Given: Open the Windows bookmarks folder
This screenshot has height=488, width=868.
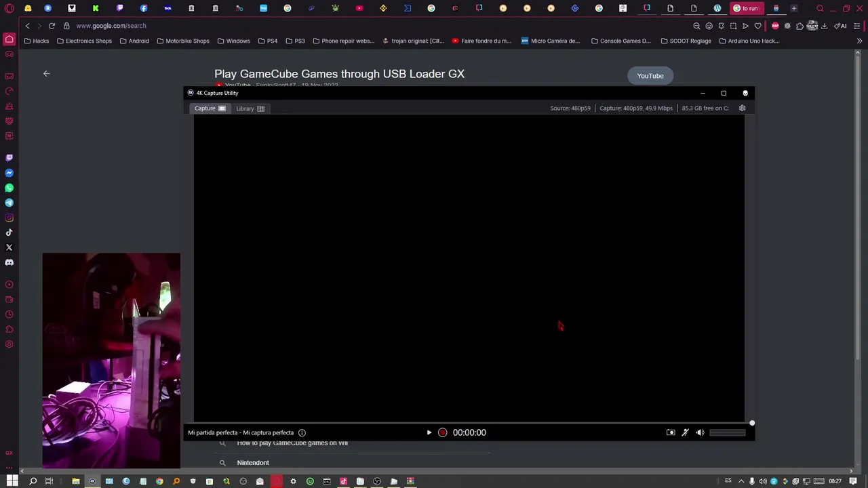Looking at the screenshot, I should point(233,41).
